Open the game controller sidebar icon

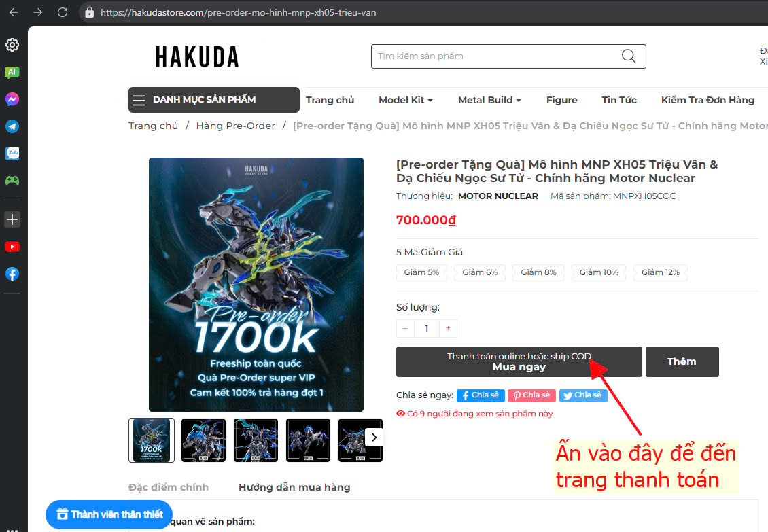(x=12, y=180)
